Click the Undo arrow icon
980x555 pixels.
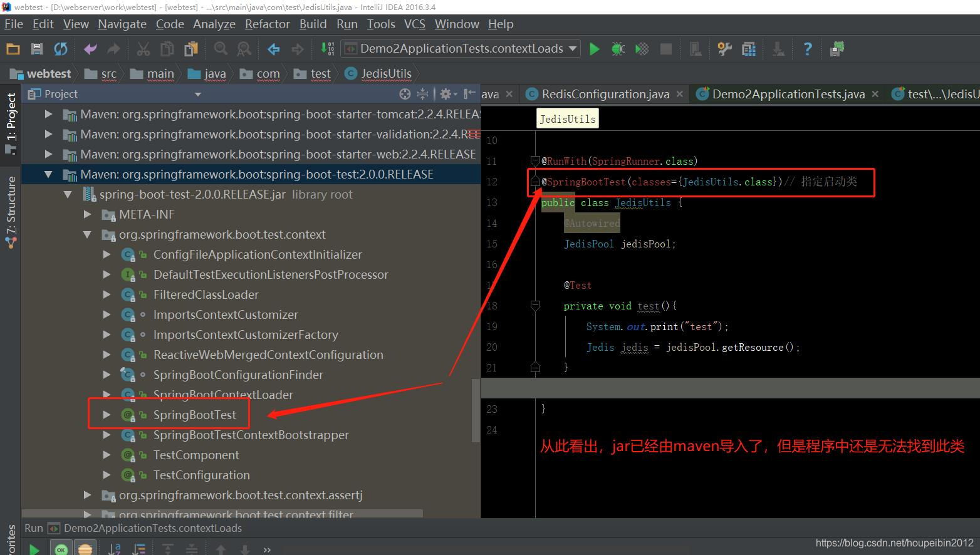pyautogui.click(x=90, y=49)
